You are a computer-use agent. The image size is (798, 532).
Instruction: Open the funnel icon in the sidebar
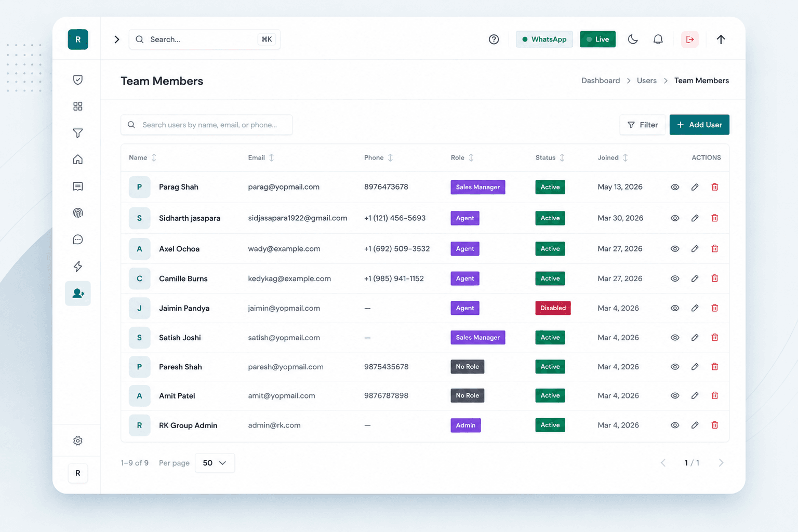78,133
